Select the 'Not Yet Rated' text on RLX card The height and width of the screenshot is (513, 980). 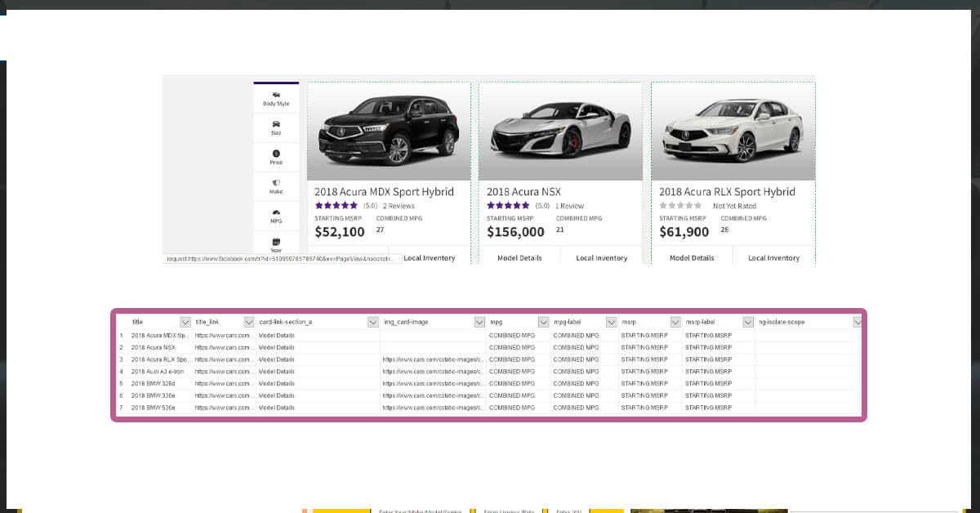[734, 206]
